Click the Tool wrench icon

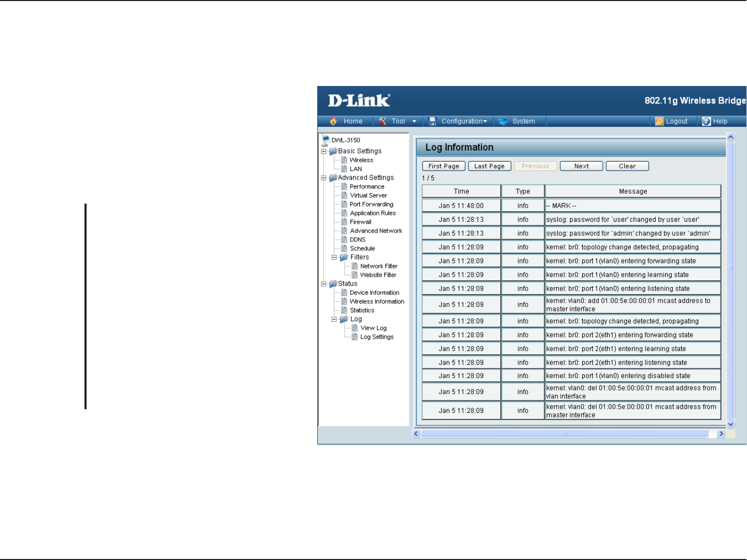[x=383, y=121]
